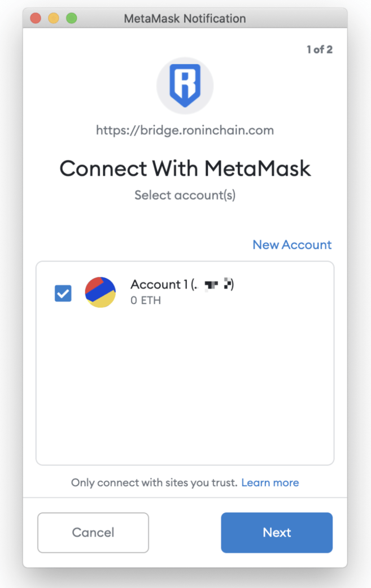
Task: Open the New Account link
Action: 292,245
